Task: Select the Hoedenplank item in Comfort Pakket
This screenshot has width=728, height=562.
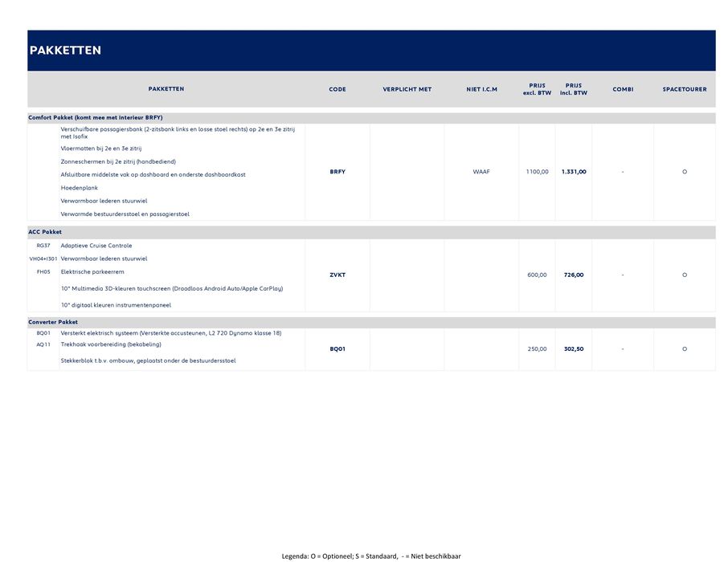Action: pyautogui.click(x=80, y=188)
